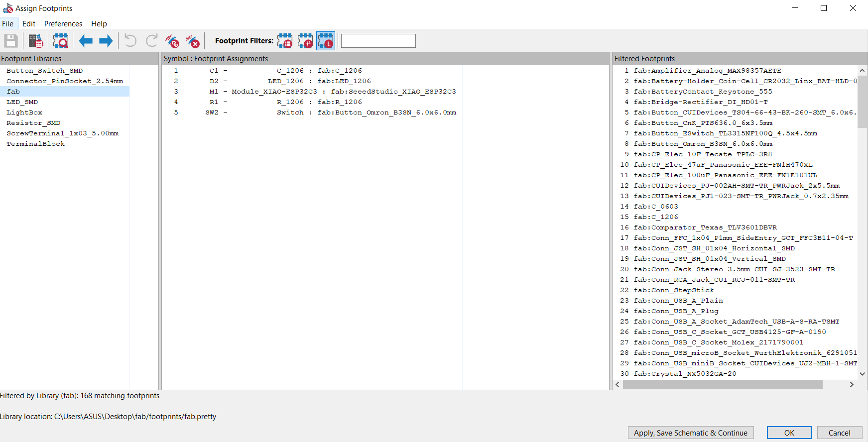
Task: Click filtered footprints scroll down arrow
Action: tap(862, 374)
